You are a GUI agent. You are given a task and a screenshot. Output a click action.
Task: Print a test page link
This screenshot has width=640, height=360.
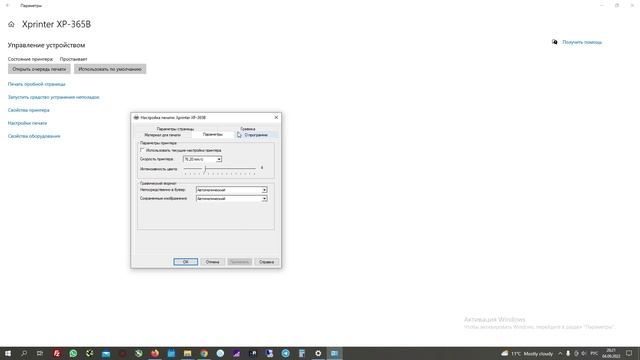tap(37, 84)
